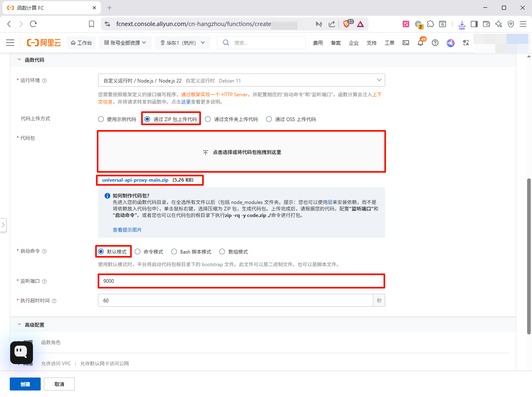Open the hamburger navigation menu
The height and width of the screenshot is (397, 532).
[x=10, y=43]
